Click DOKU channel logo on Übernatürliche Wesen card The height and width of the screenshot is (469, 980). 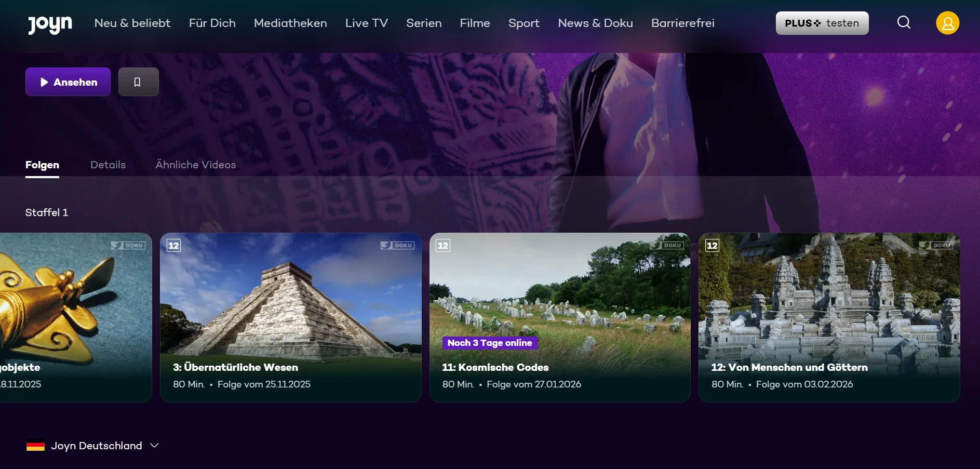(397, 245)
